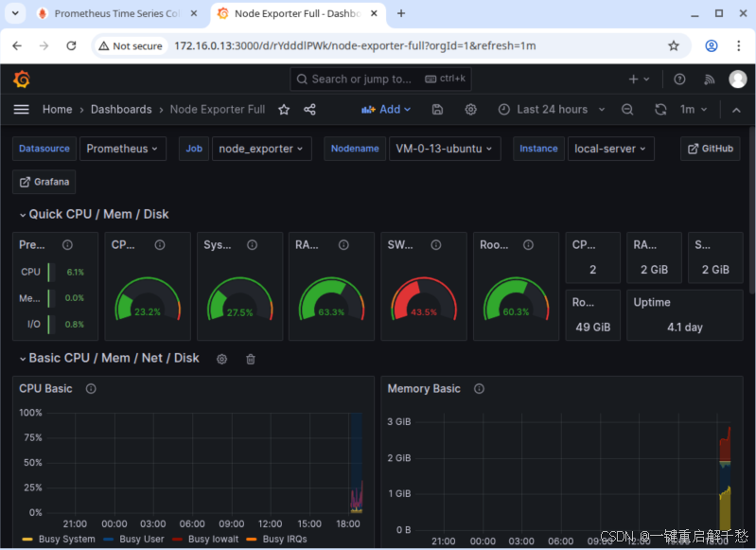Click the Uptime 4.1 day stat panel
The width and height of the screenshot is (756, 550).
[685, 315]
